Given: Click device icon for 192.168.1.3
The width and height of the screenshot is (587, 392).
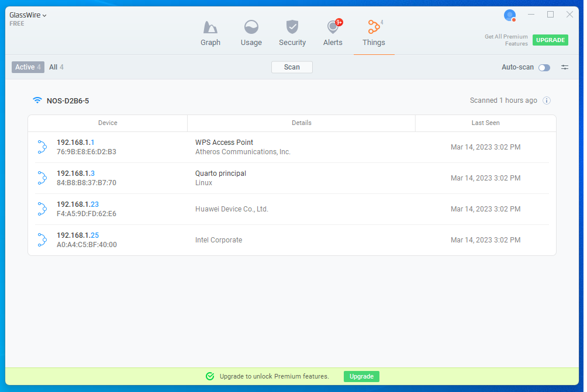Looking at the screenshot, I should [42, 178].
